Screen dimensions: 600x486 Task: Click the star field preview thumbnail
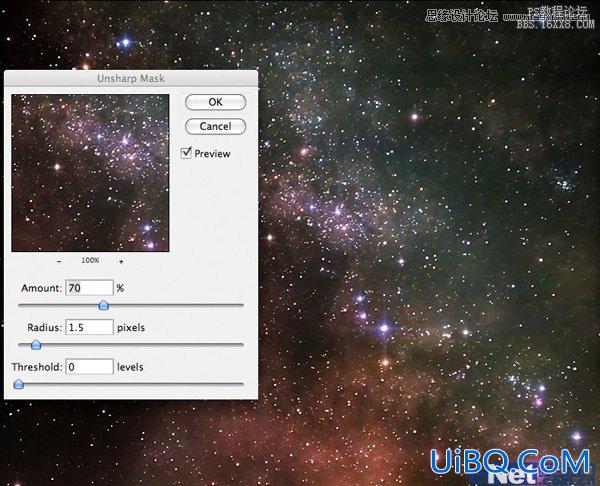coord(90,173)
